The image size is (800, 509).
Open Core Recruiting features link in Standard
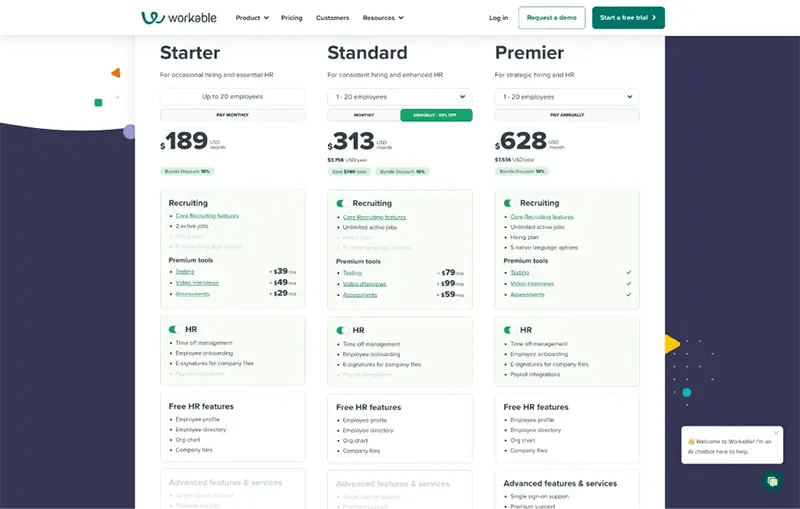point(374,217)
